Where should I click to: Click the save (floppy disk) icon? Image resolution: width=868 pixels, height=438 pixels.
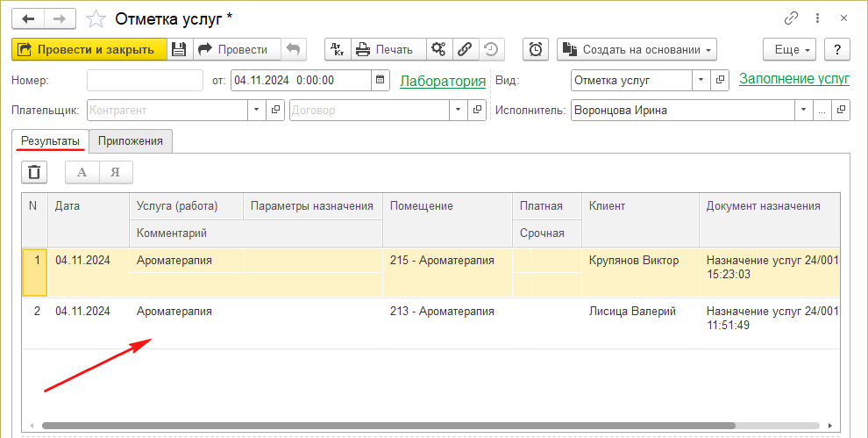(x=179, y=50)
